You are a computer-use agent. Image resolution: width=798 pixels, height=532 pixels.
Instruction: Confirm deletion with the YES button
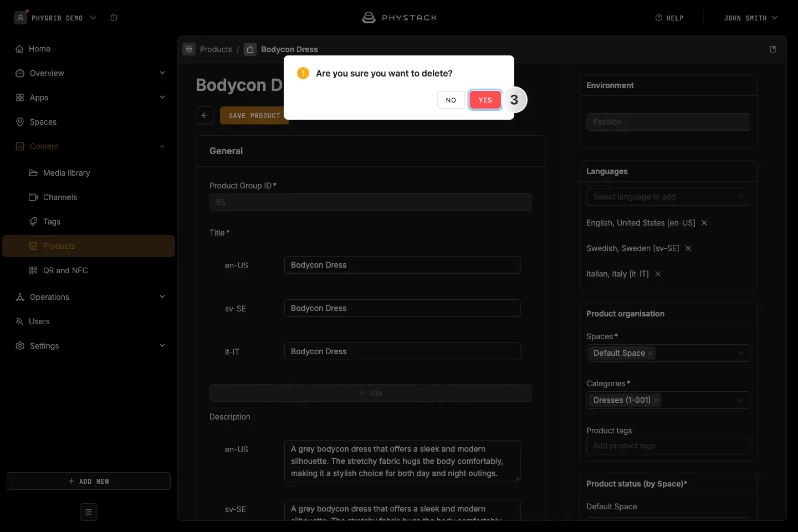[485, 100]
